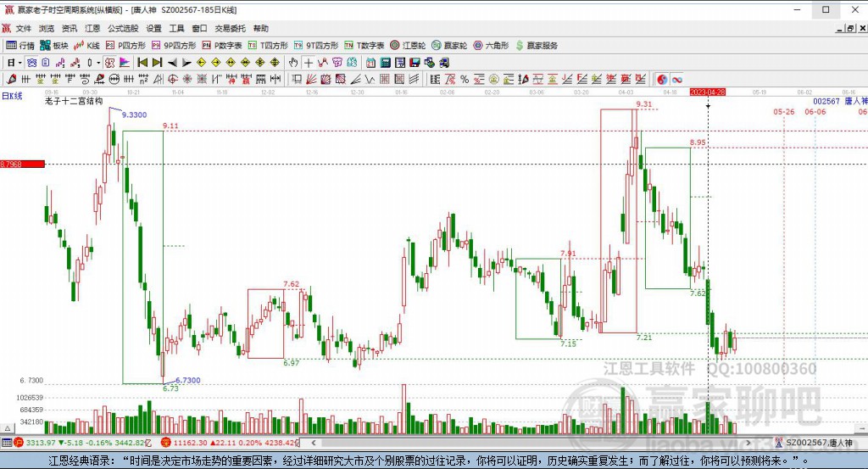This screenshot has height=469, width=868.
Task: Click the yin-yang Taiji icon
Action: tap(663, 79)
